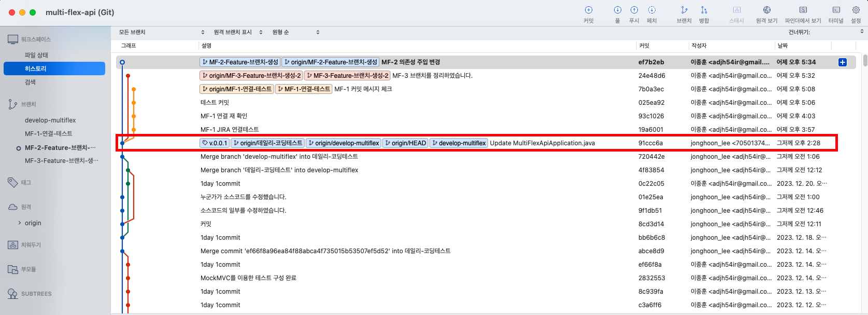This screenshot has width=868, height=315.
Task: Select the develop-multiflex branch in sidebar
Action: click(x=50, y=120)
